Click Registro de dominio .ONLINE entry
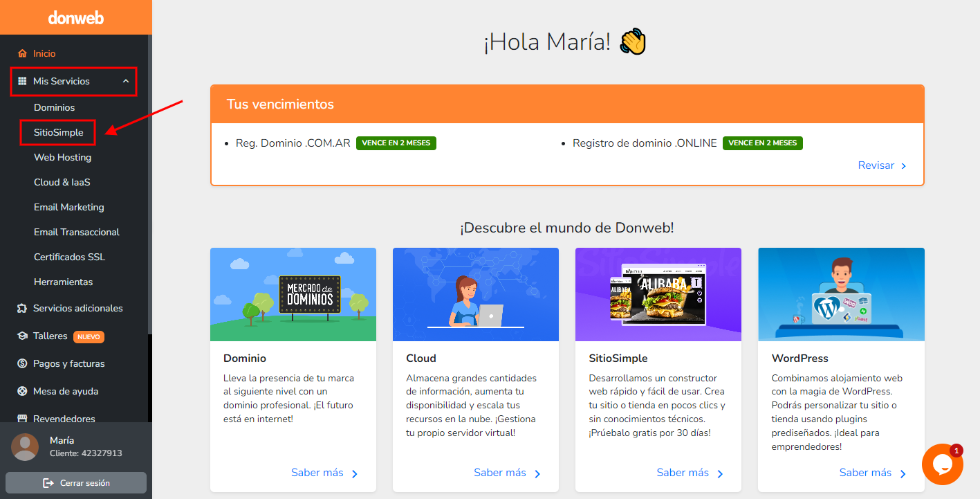The height and width of the screenshot is (499, 980). [645, 143]
